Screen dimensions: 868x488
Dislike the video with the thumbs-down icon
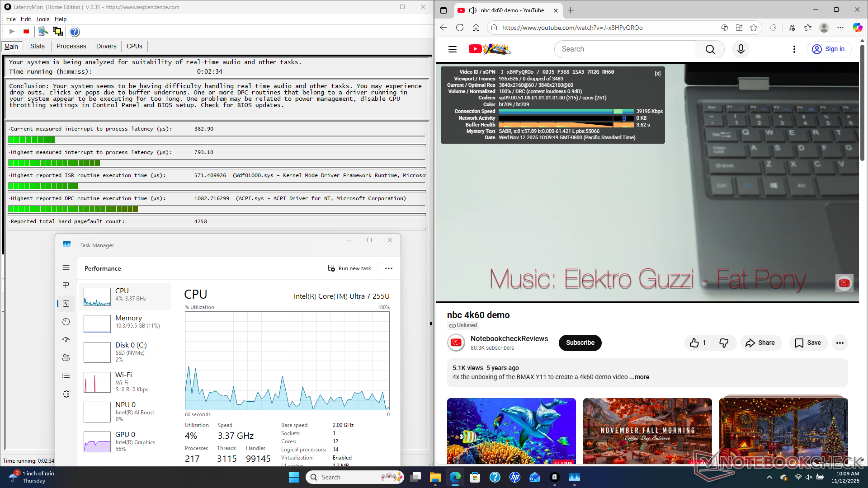(724, 343)
